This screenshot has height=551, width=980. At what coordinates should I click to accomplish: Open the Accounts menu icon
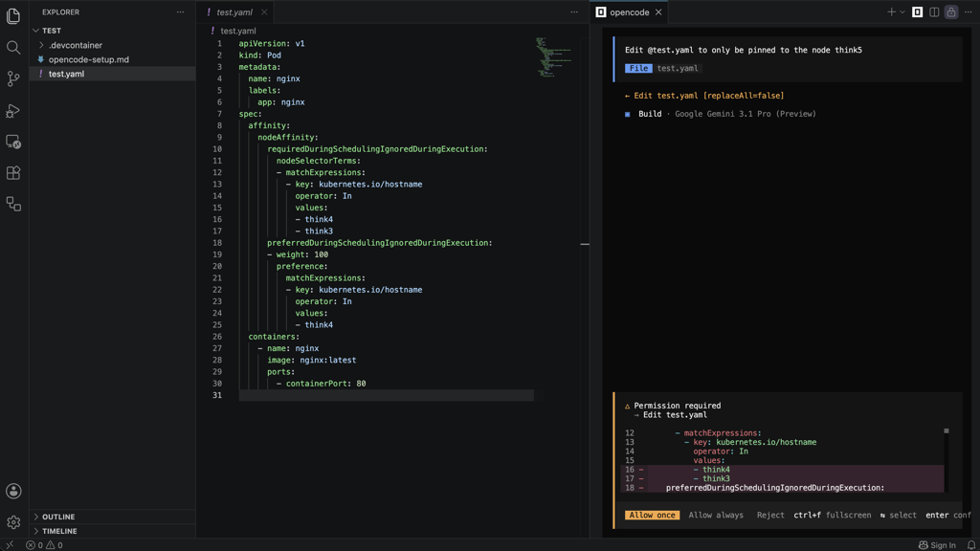tap(13, 491)
